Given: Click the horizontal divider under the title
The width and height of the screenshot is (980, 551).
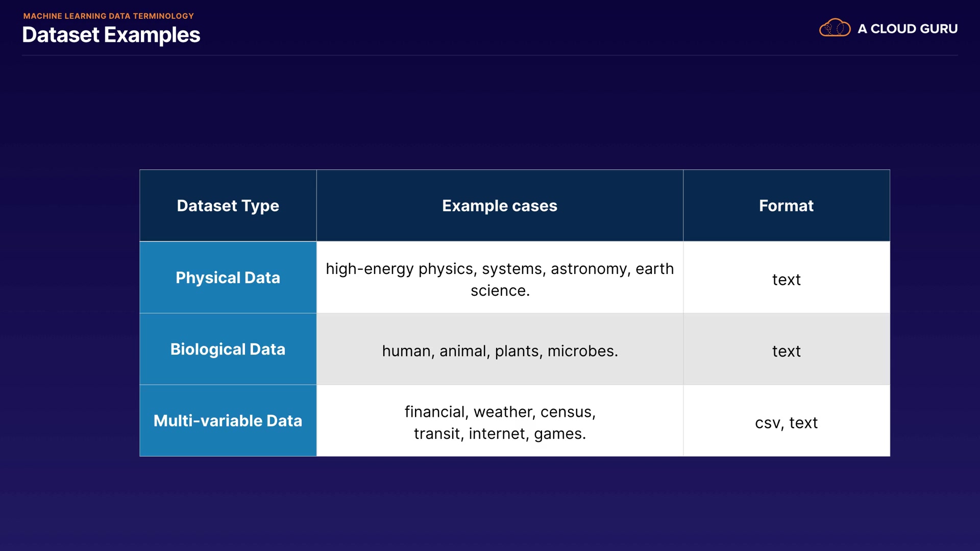Looking at the screenshot, I should click(x=490, y=55).
